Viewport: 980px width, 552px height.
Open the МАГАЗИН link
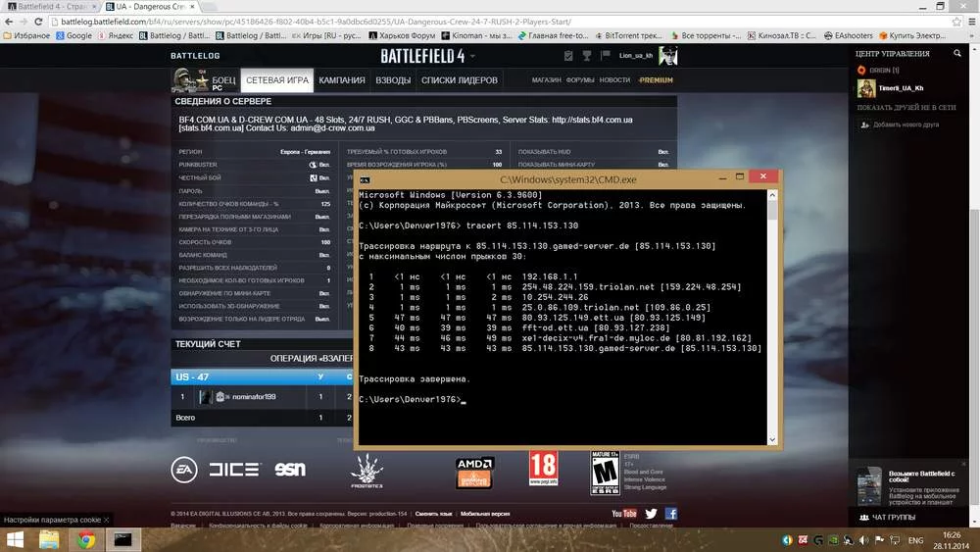pos(546,80)
